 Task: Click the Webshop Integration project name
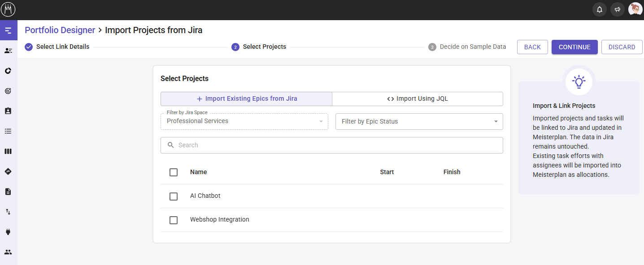[x=220, y=219]
